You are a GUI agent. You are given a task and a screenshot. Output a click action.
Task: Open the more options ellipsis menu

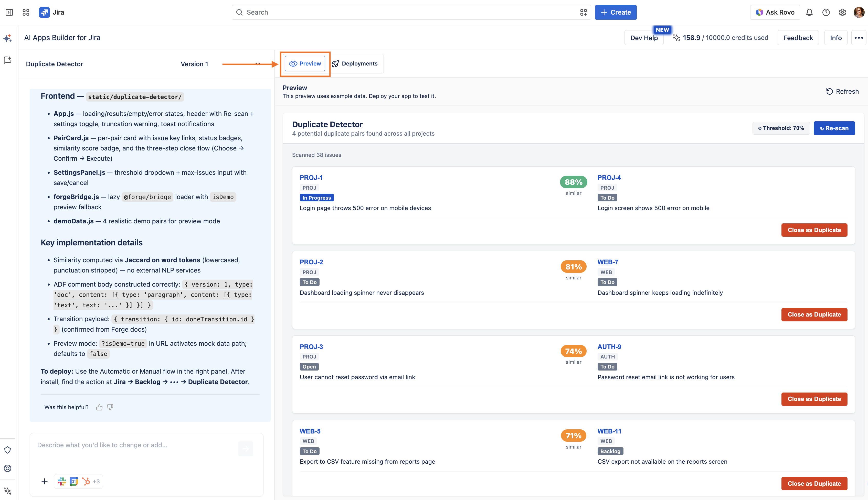[x=859, y=38]
